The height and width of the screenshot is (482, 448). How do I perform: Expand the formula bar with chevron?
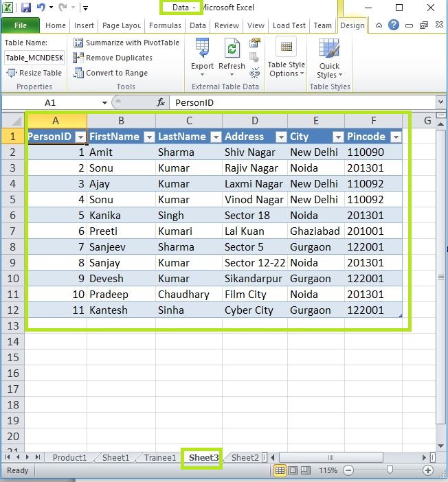440,102
